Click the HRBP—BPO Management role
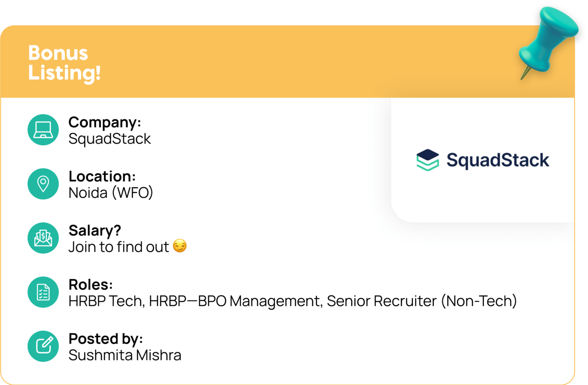 coord(234,301)
